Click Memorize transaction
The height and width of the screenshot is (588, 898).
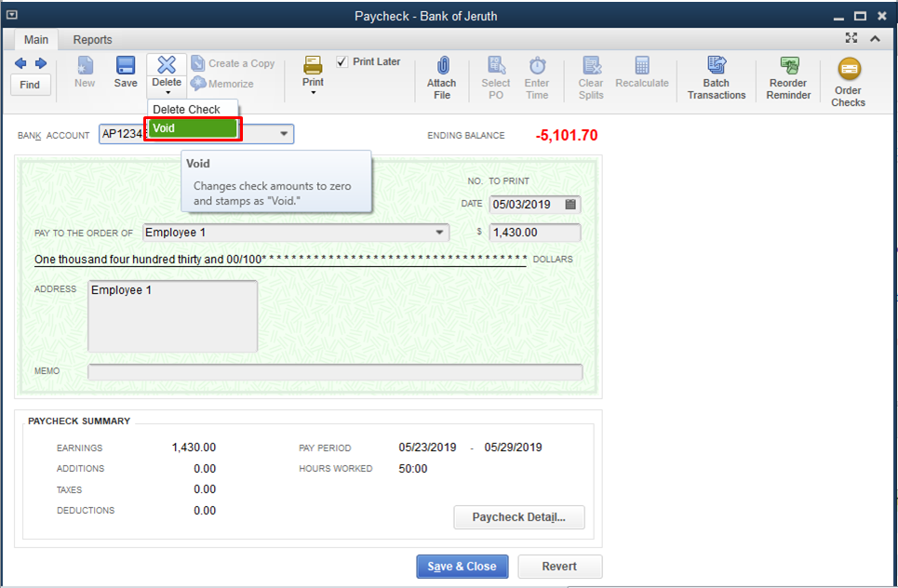click(x=222, y=84)
